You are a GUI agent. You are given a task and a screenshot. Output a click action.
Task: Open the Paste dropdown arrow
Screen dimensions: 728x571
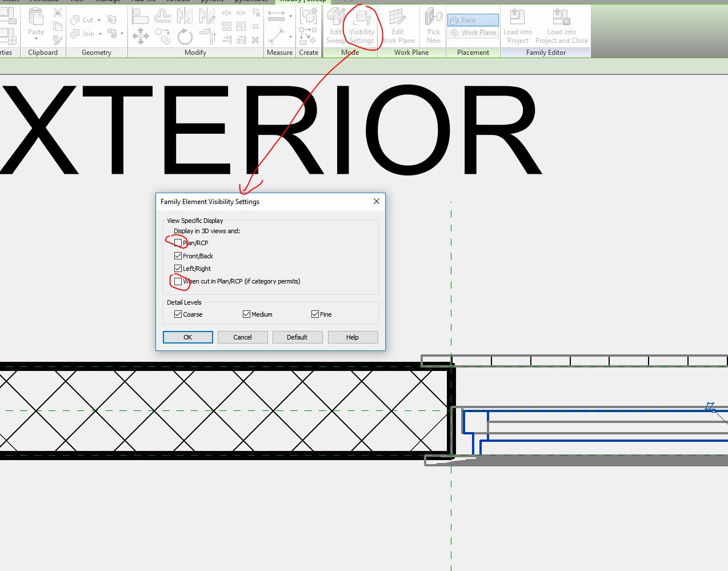36,39
